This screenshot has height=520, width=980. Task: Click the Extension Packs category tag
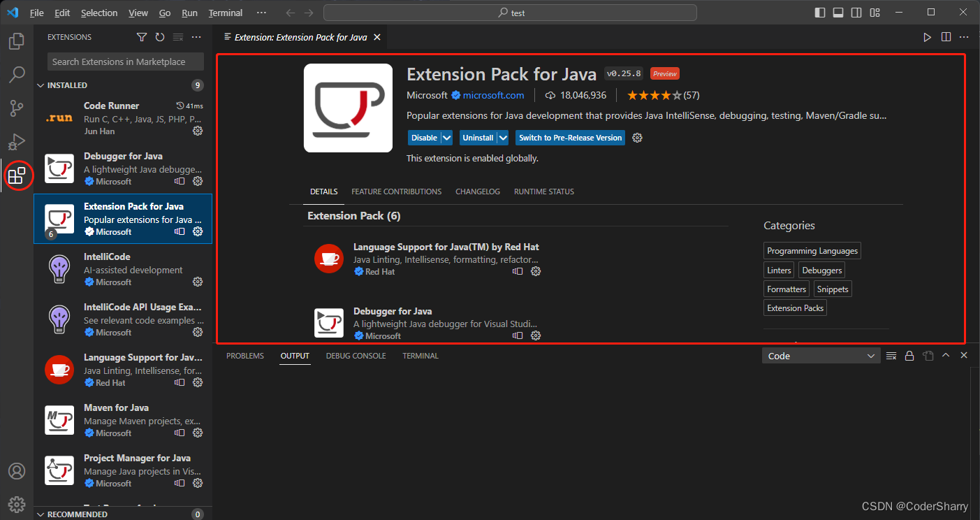pos(795,308)
